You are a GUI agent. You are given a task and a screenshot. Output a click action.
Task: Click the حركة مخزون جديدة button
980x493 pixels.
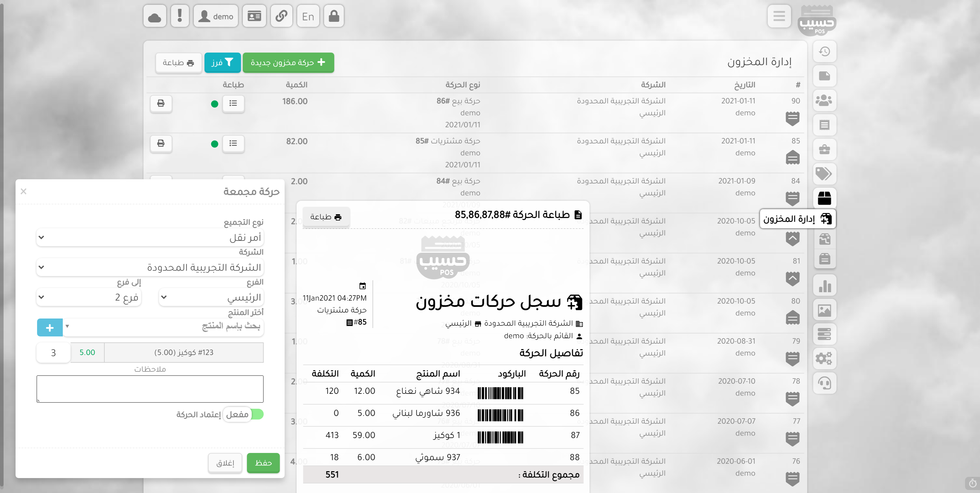288,63
